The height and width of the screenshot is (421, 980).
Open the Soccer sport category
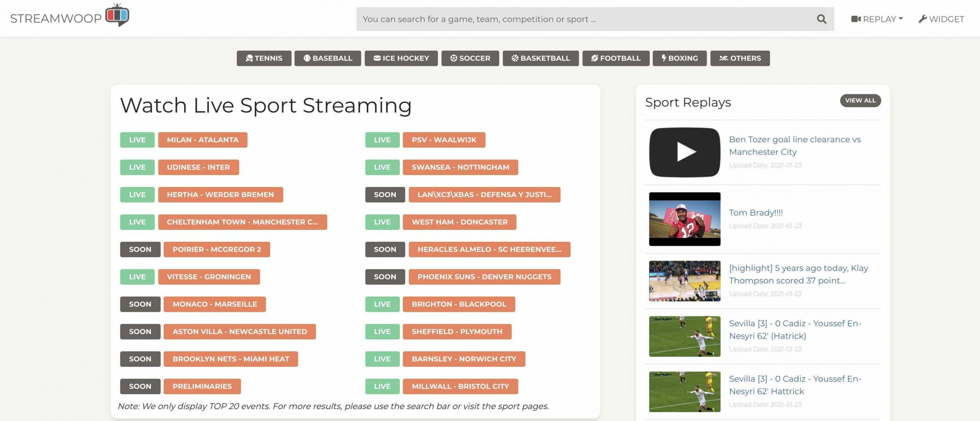point(470,58)
